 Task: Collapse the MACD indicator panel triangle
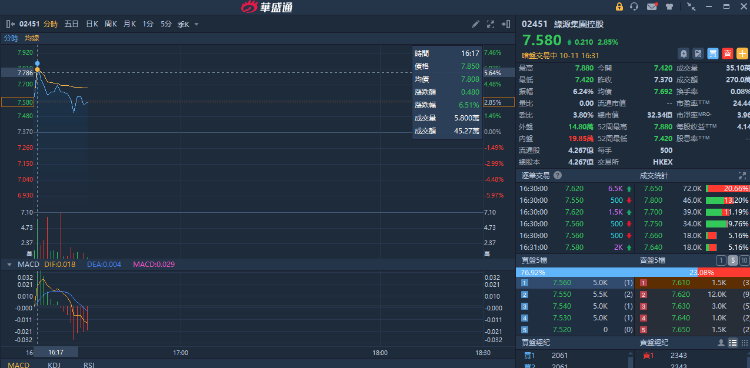(x=9, y=264)
